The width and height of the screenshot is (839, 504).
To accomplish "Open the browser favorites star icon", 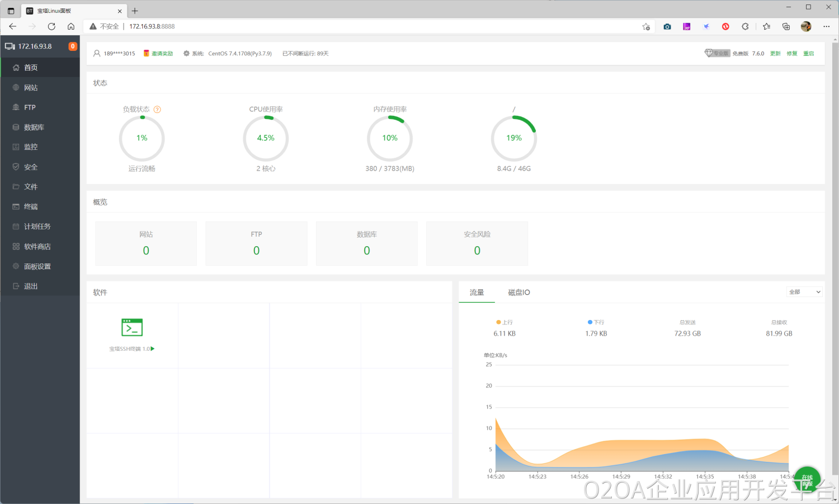I will click(766, 26).
